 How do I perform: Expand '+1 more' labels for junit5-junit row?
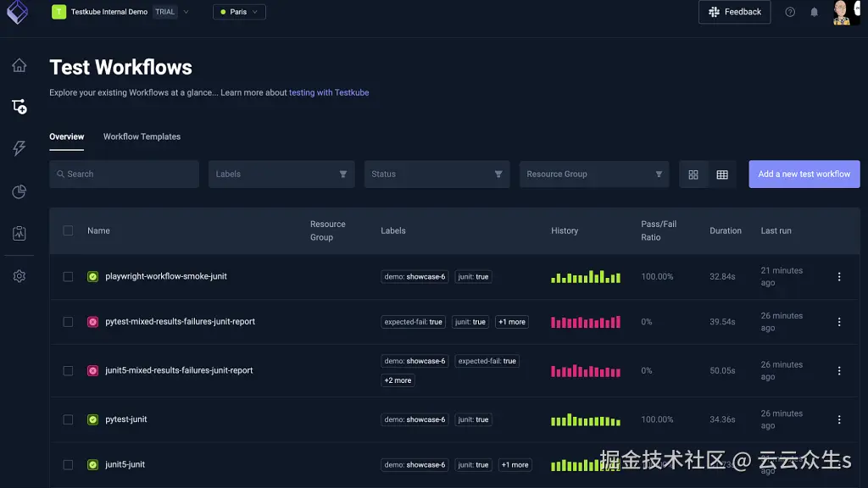point(515,465)
